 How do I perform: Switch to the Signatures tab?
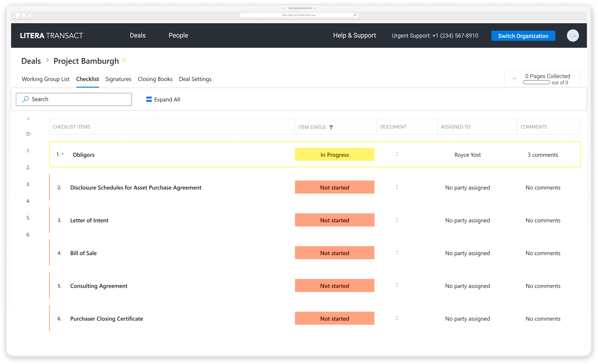pos(118,79)
